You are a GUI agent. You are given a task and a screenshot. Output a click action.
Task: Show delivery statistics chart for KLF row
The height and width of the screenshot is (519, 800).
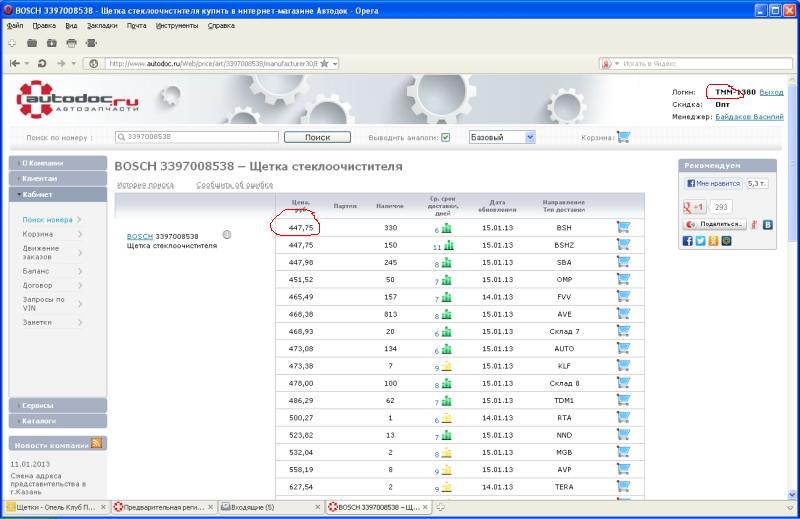click(x=446, y=366)
